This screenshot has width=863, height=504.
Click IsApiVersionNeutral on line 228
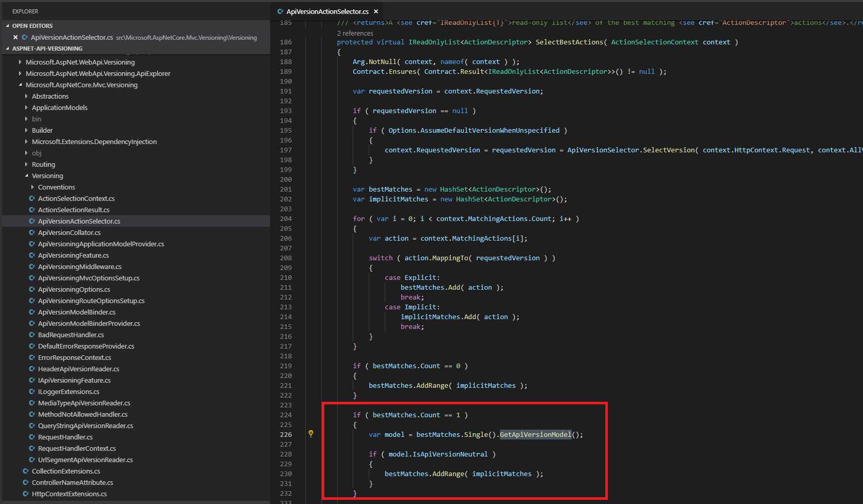pyautogui.click(x=450, y=454)
